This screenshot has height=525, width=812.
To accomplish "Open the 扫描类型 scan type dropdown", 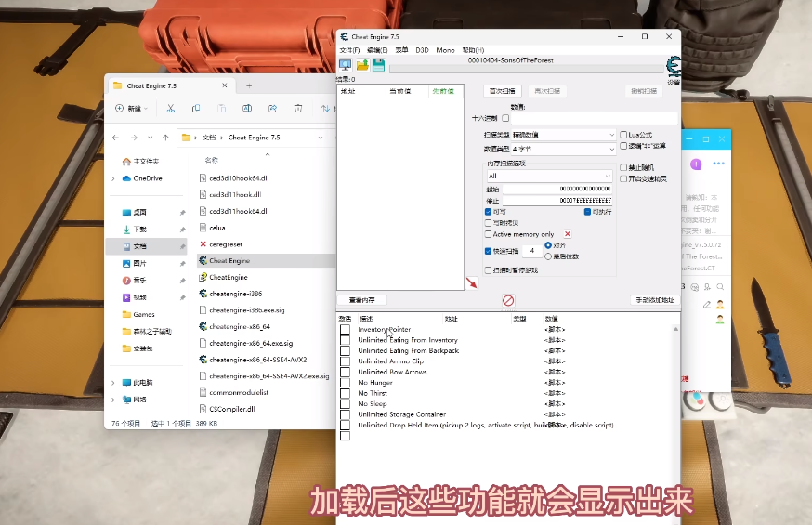I will [563, 135].
